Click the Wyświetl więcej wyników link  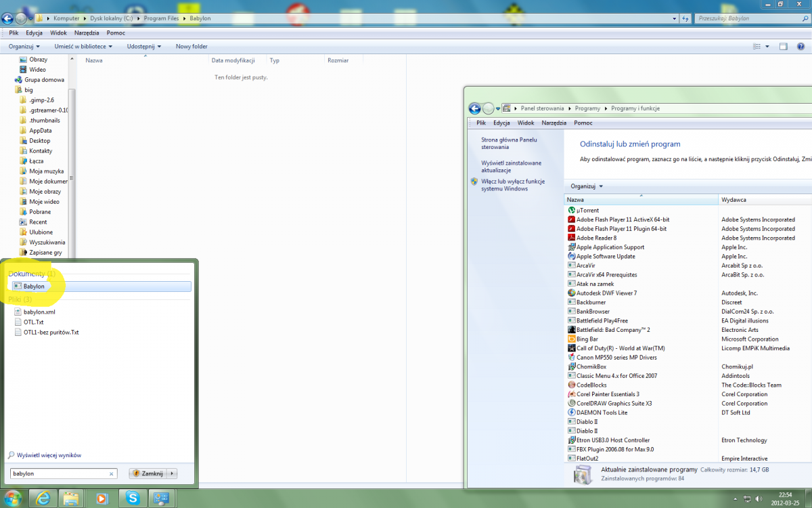49,455
